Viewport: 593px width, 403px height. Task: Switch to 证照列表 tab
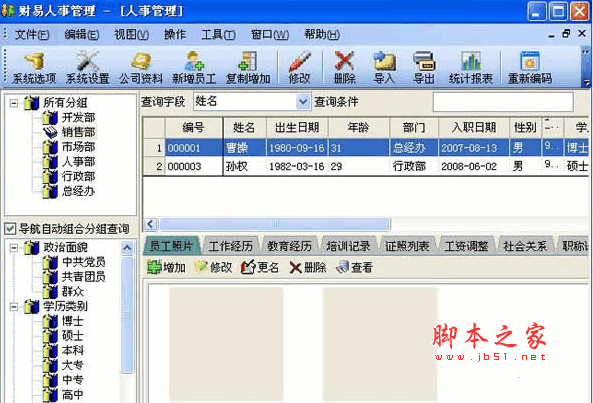407,246
